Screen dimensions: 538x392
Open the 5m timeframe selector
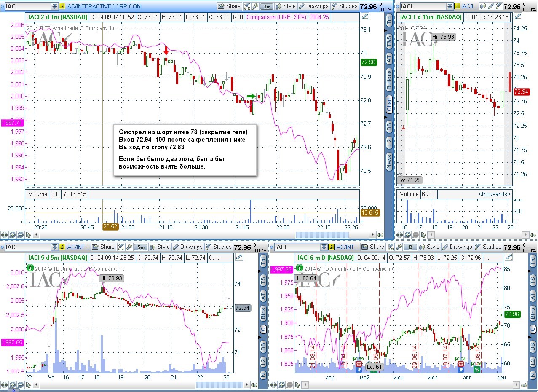tap(140, 247)
